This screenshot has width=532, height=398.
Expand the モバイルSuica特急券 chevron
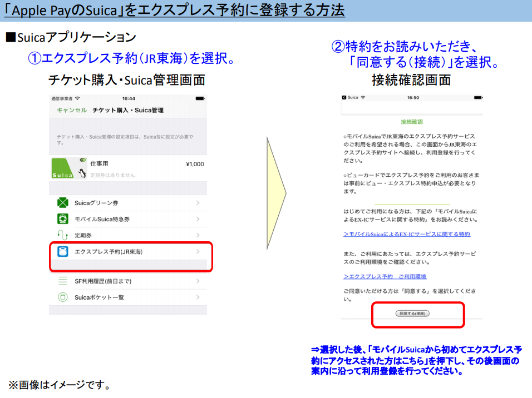tap(198, 219)
